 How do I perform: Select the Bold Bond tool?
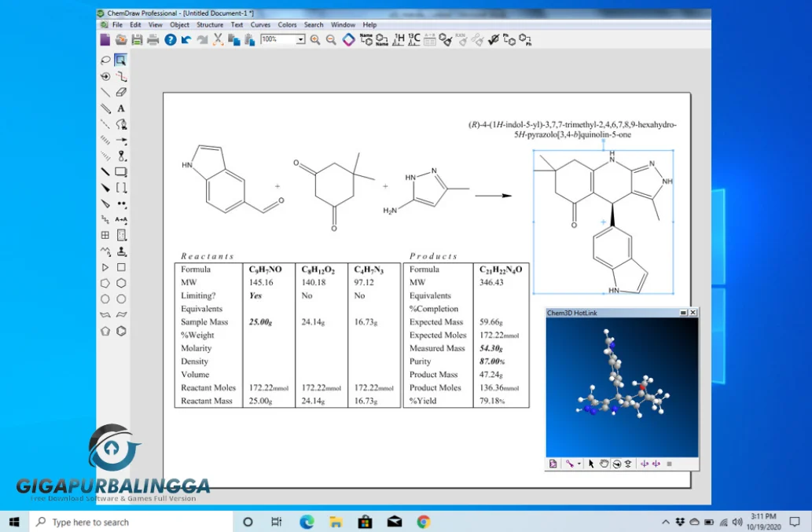click(105, 172)
